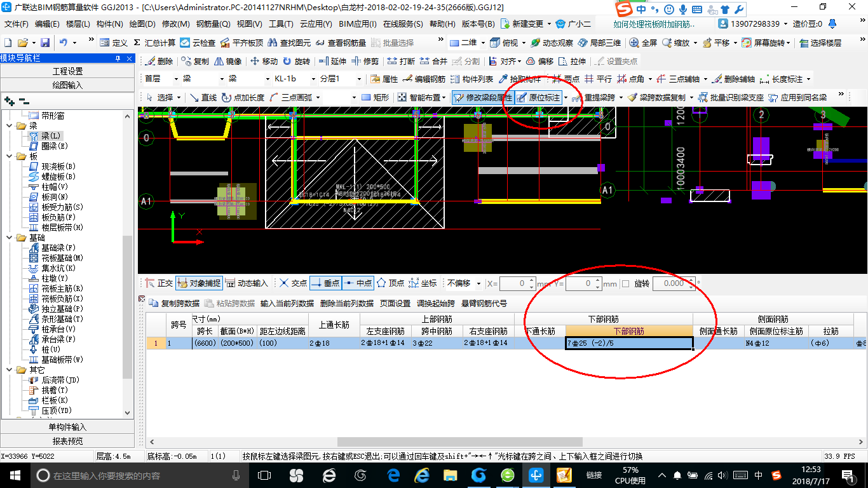
Task: Click 输入当前列数据 button
Action: pos(287,304)
